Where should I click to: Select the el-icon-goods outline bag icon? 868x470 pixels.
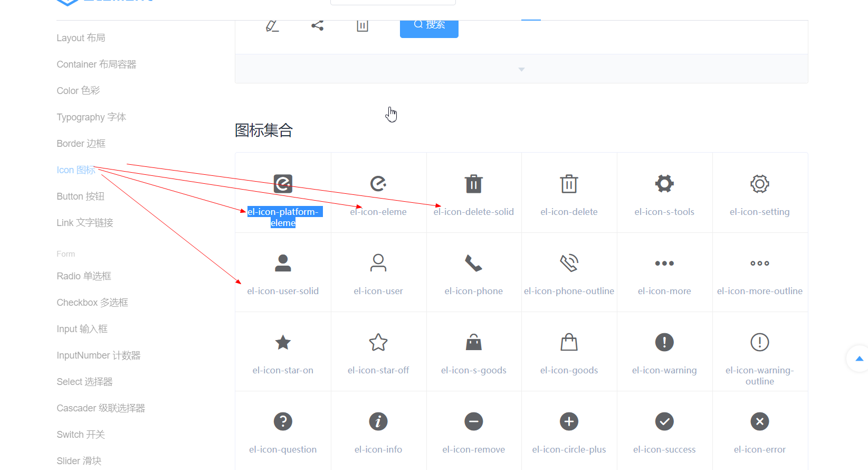(569, 342)
